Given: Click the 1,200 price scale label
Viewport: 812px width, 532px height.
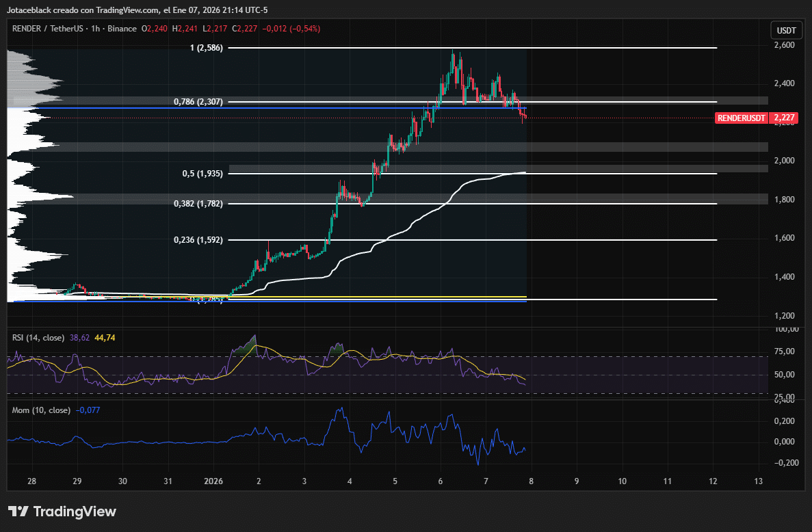Looking at the screenshot, I should (x=783, y=315).
